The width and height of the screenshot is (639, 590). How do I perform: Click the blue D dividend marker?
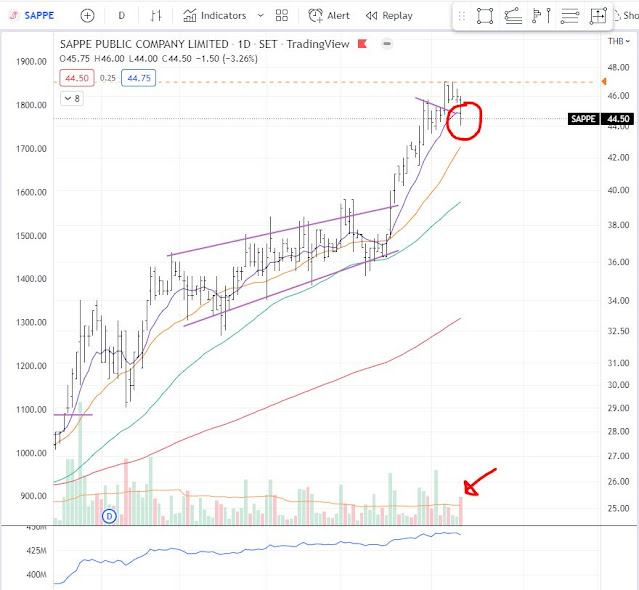(109, 516)
